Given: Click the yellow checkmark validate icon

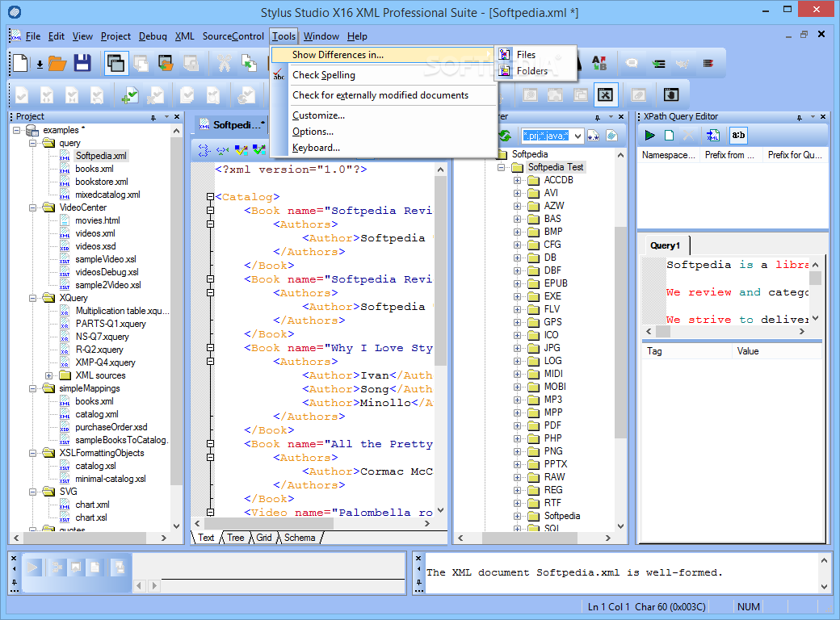Looking at the screenshot, I should pos(241,150).
